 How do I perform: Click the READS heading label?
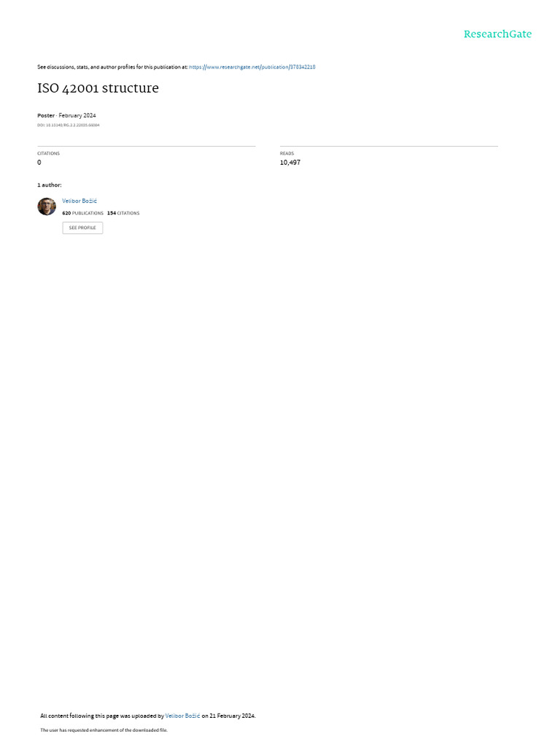coord(287,153)
